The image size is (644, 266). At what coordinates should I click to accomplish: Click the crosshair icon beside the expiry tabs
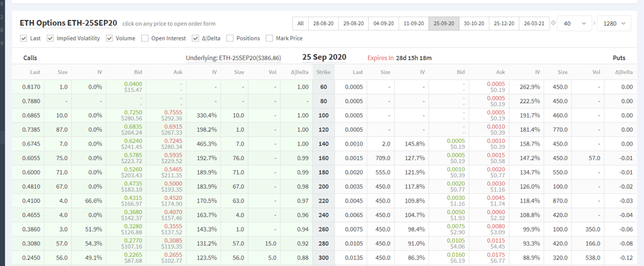tap(553, 23)
